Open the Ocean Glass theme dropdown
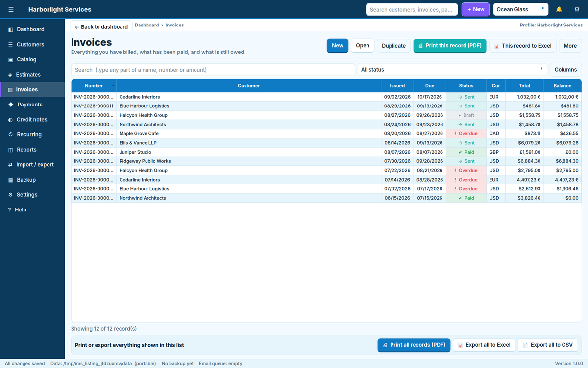 [x=520, y=9]
